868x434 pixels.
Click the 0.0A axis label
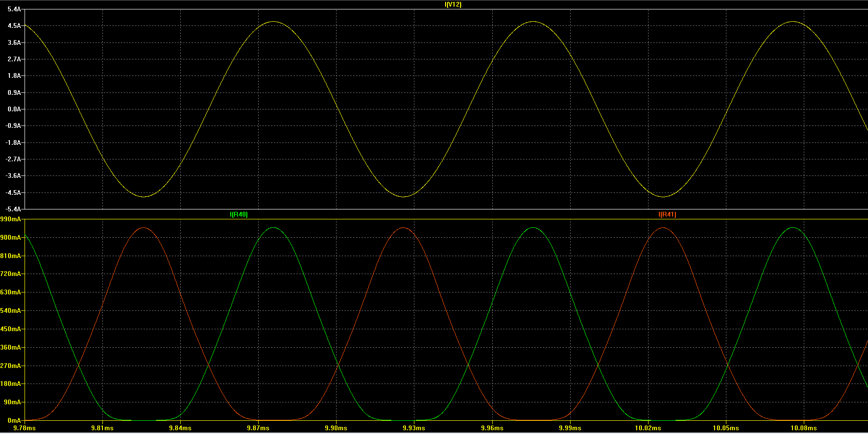point(14,109)
